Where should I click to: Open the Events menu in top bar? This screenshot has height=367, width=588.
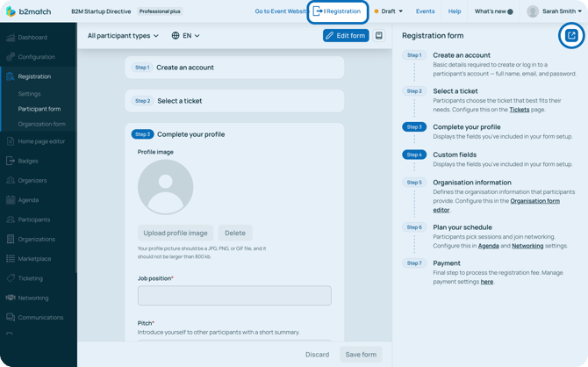(425, 11)
